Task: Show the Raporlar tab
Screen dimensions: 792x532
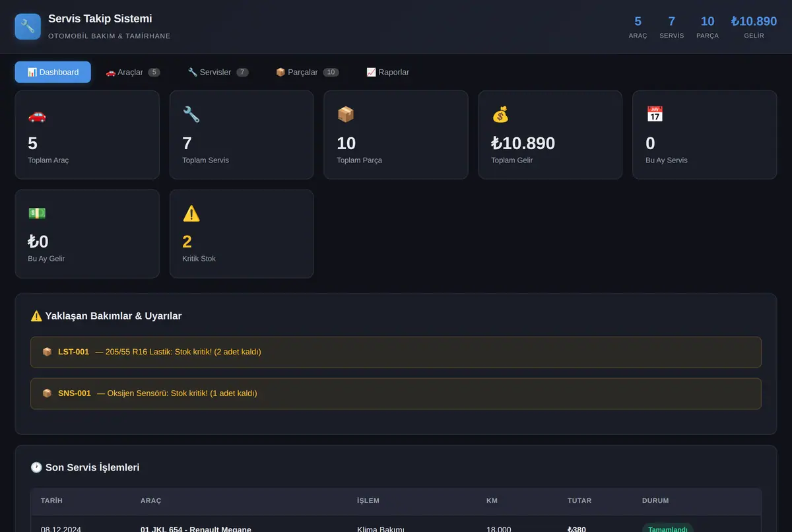Action: 387,72
